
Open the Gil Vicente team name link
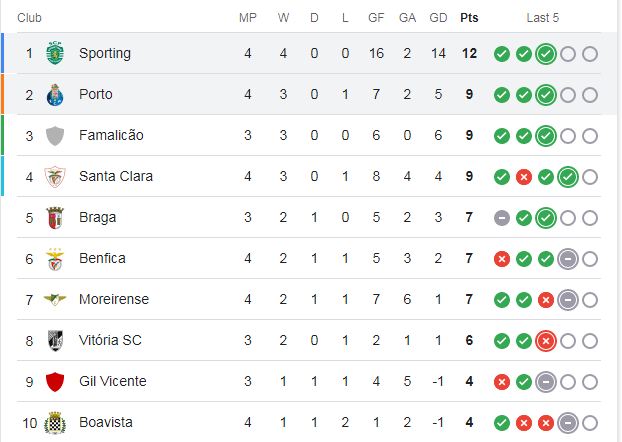pyautogui.click(x=113, y=381)
